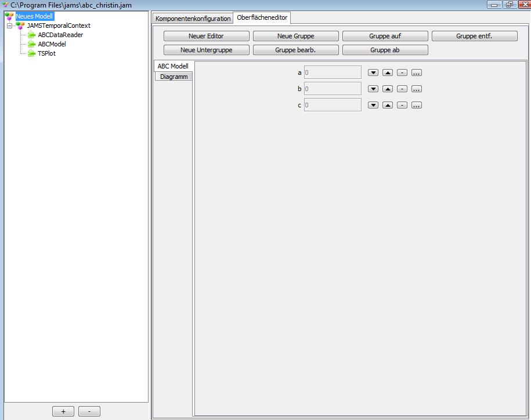
Task: Move parameter a down with arrow button
Action: [373, 73]
